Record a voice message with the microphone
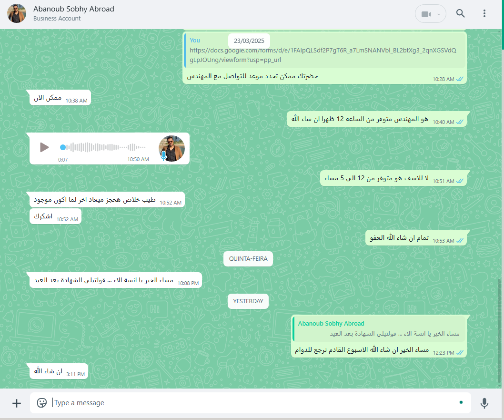This screenshot has width=504, height=420. pos(484,403)
